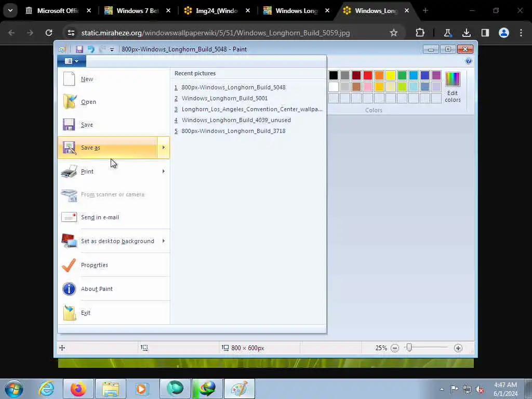This screenshot has width=532, height=399.
Task: Click the blue Paint file menu button
Action: point(72,61)
